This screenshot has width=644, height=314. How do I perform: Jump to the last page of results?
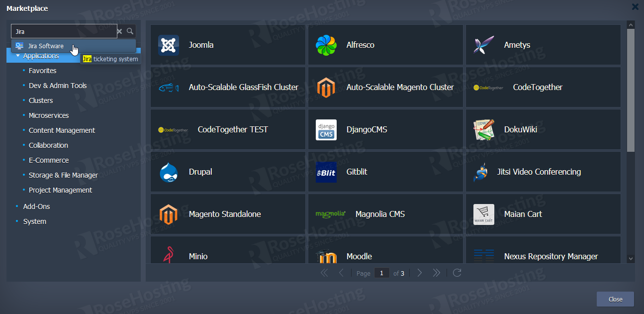pyautogui.click(x=437, y=273)
